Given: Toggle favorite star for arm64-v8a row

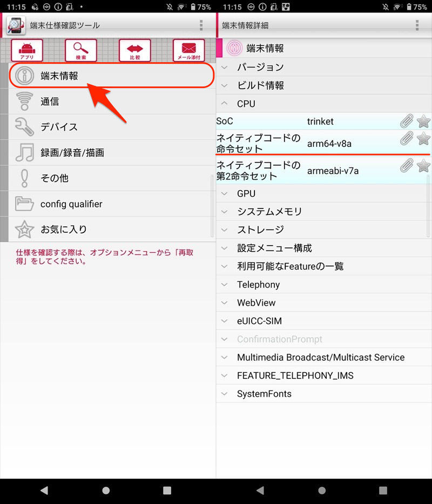Looking at the screenshot, I should tap(424, 139).
